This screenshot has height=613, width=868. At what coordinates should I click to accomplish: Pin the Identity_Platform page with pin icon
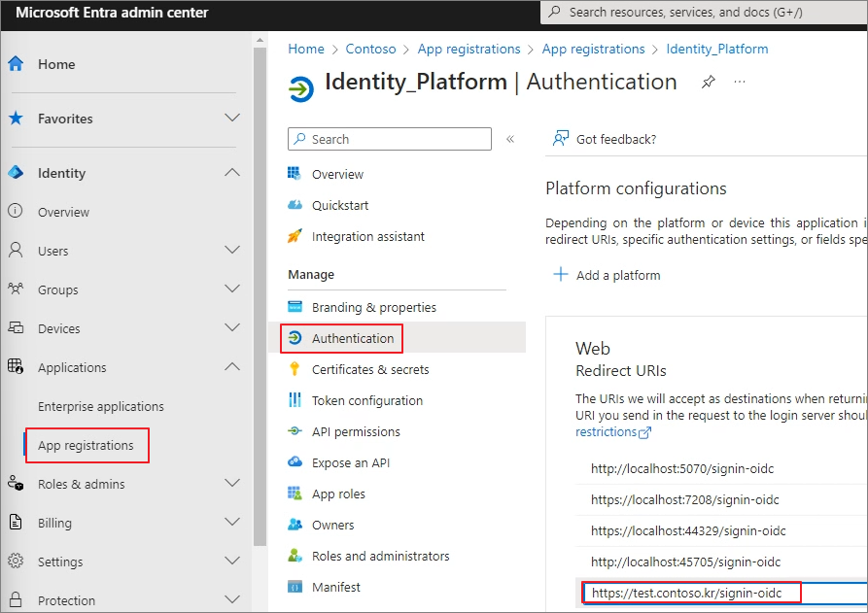[x=708, y=83]
